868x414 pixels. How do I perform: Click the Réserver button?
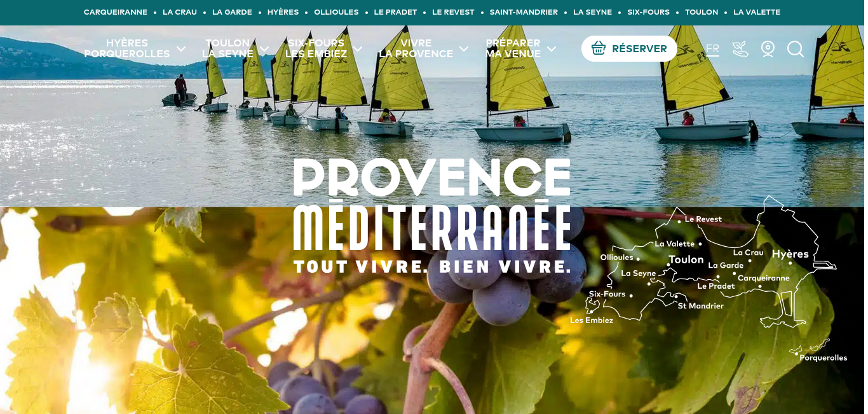click(629, 48)
